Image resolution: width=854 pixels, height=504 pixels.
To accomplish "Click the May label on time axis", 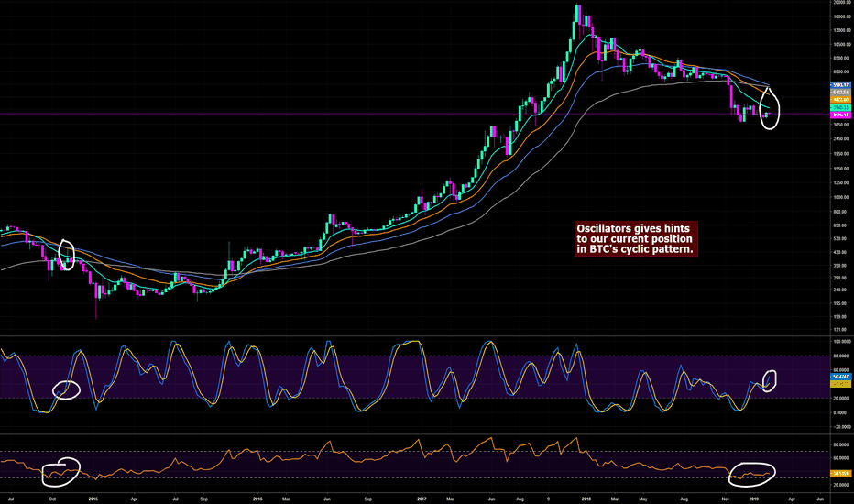I will (x=643, y=499).
